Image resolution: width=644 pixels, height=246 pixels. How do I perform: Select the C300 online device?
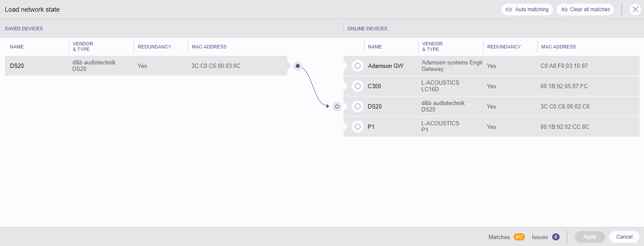[x=492, y=86]
